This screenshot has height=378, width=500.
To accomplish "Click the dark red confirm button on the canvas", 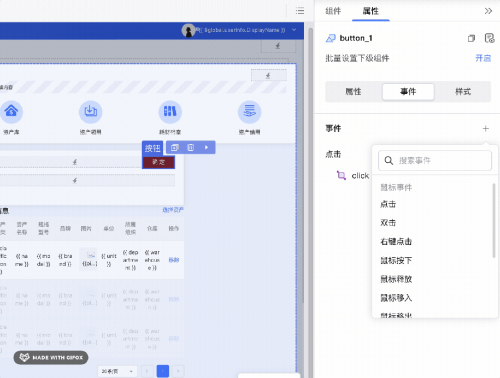I will click(159, 162).
